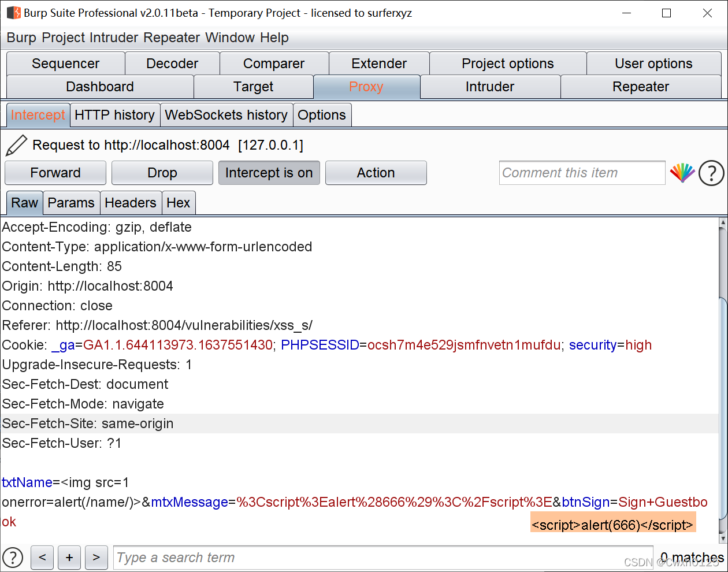Drop the intercepted request
Screen dimensions: 728x572
tap(162, 173)
